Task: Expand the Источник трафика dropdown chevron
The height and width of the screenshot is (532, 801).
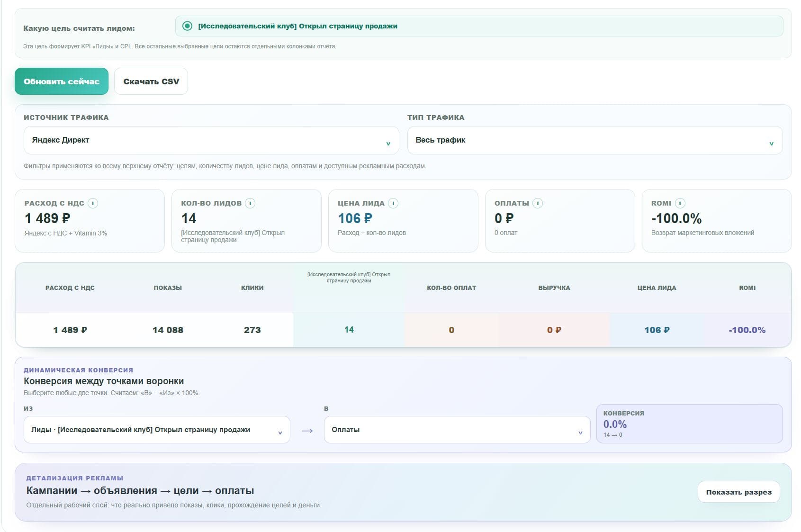Action: pos(388,144)
